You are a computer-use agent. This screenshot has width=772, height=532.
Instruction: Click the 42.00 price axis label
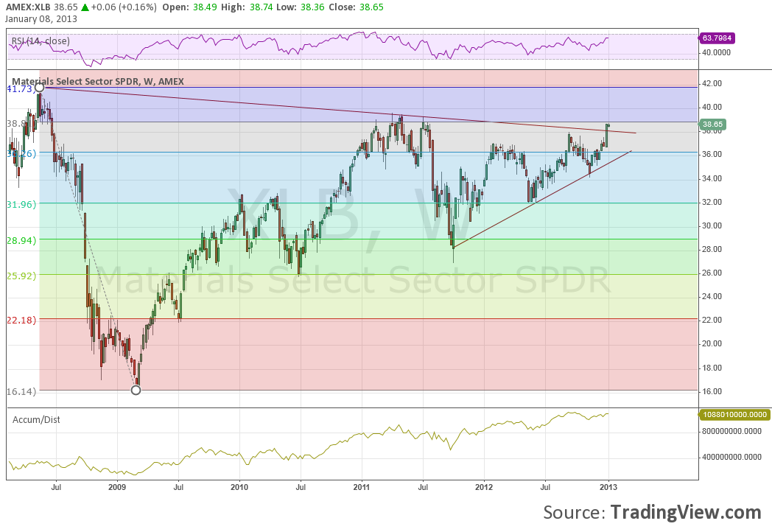712,84
